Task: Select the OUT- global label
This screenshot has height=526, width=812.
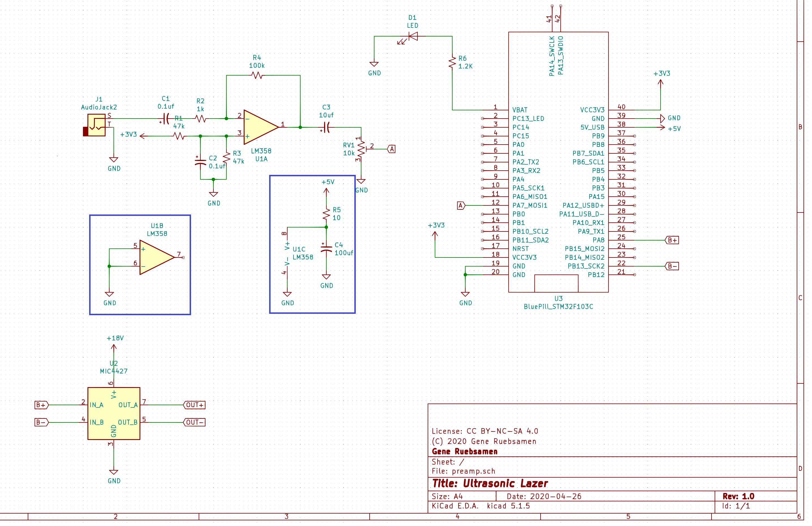Action: 194,423
